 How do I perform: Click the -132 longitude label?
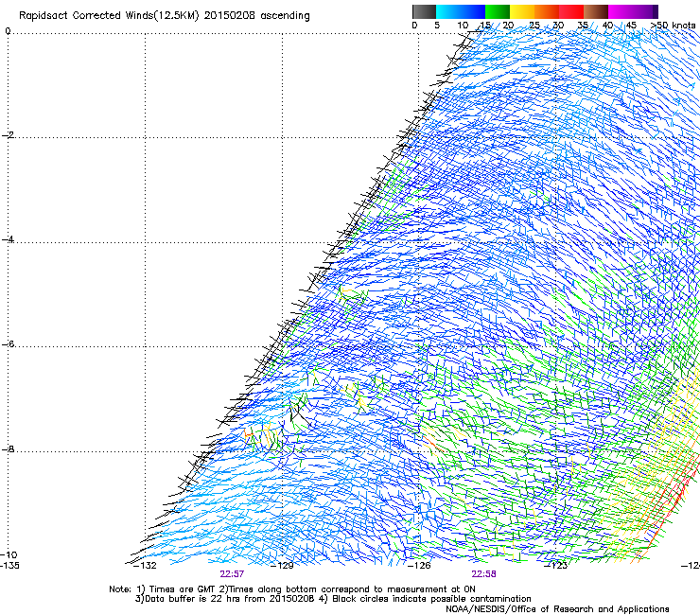(145, 566)
